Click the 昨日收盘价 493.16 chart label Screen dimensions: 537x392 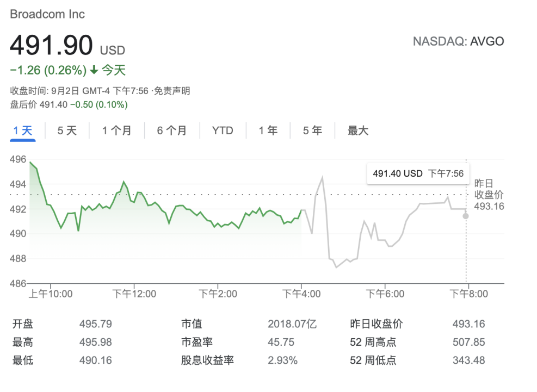489,195
